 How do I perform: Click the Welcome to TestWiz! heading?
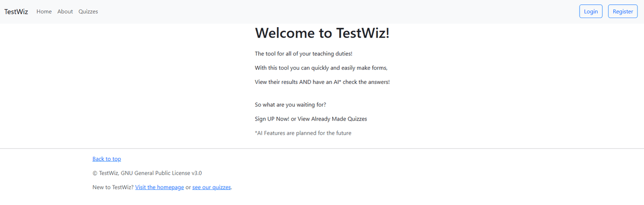[322, 33]
